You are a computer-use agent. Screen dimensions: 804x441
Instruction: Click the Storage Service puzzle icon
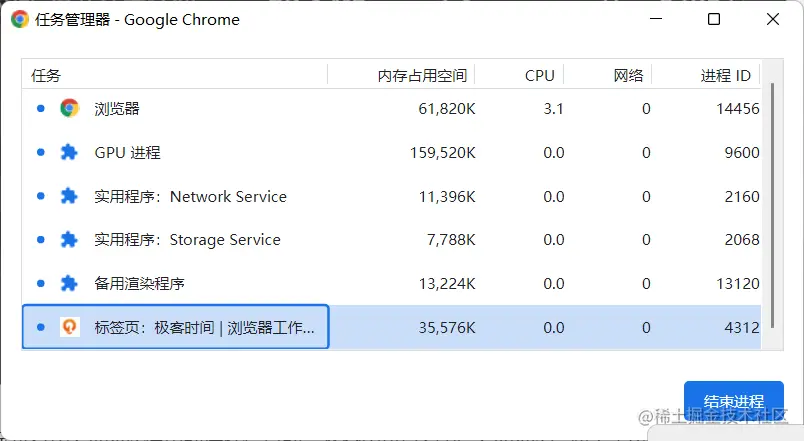(x=69, y=240)
